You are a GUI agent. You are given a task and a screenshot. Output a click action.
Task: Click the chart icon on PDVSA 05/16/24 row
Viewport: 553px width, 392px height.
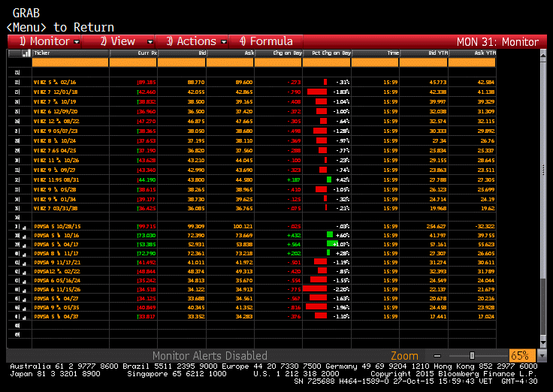click(x=24, y=282)
